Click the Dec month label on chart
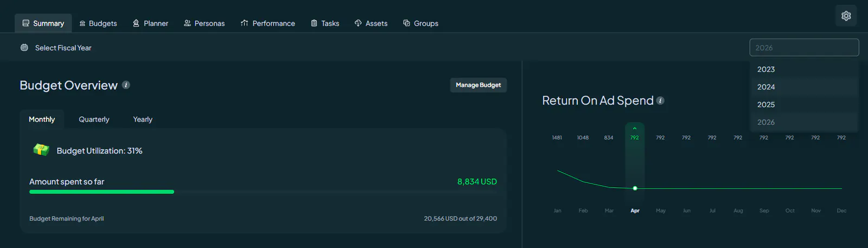 (x=841, y=211)
